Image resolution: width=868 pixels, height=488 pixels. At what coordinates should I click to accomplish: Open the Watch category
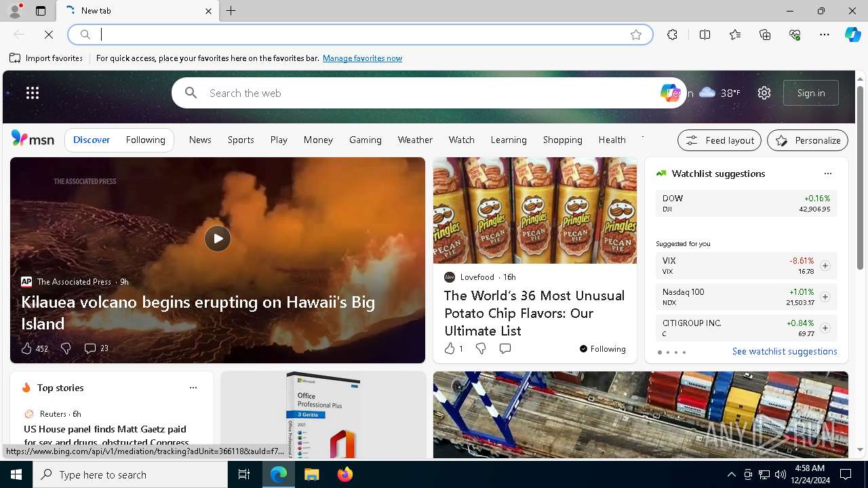(x=461, y=140)
